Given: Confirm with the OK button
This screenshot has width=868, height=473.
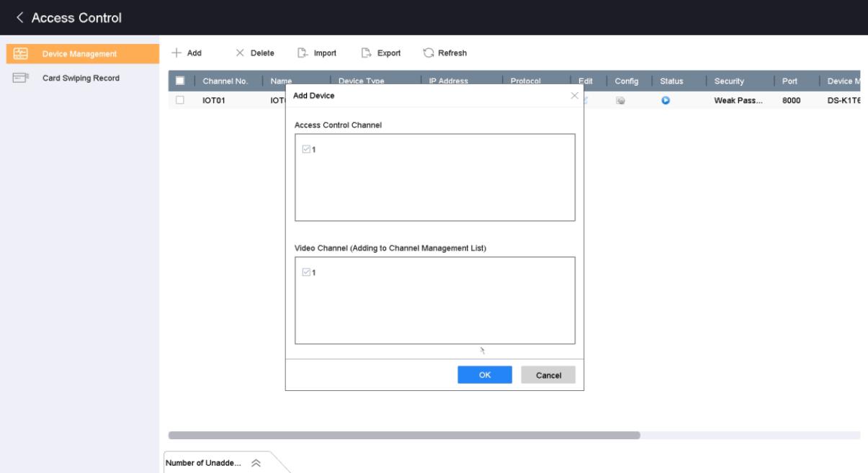Looking at the screenshot, I should tap(485, 375).
